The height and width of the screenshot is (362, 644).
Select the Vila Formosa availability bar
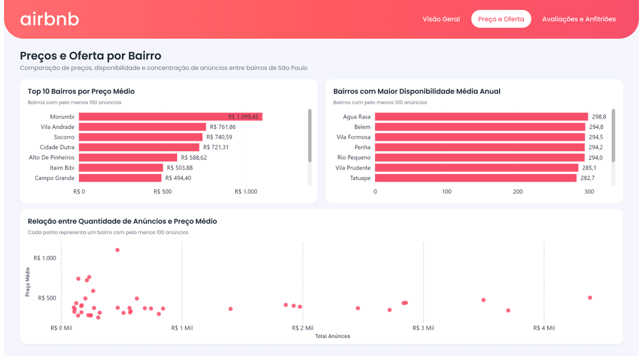click(x=480, y=137)
